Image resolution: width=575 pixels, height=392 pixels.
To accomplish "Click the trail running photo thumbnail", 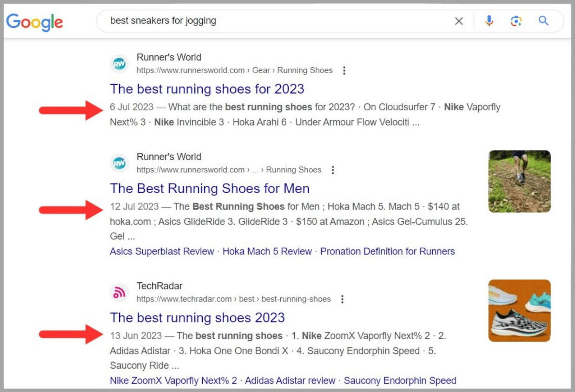I will 519,181.
